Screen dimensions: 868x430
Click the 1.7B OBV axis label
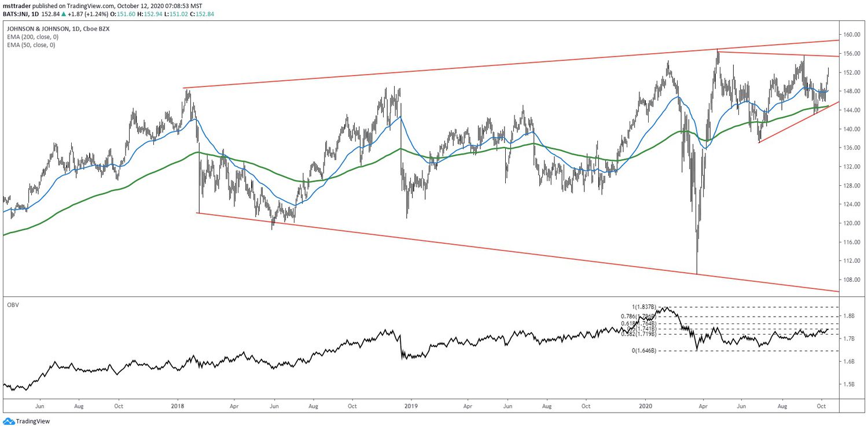(x=850, y=339)
